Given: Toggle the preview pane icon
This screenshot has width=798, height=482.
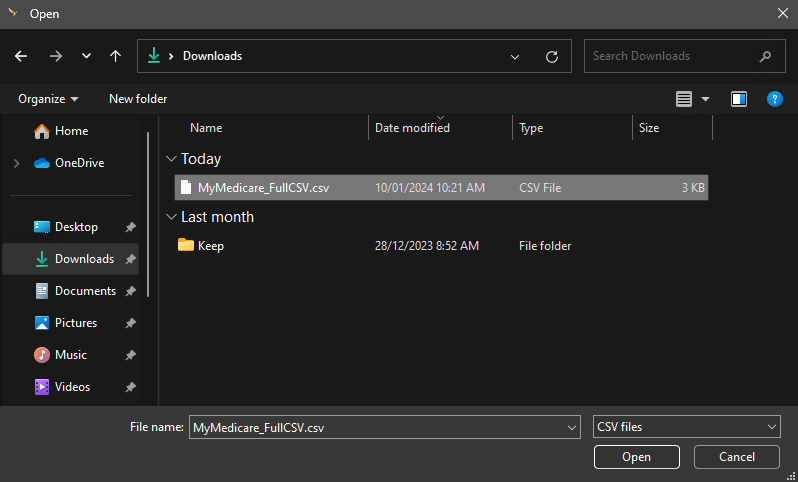Looking at the screenshot, I should [x=739, y=99].
